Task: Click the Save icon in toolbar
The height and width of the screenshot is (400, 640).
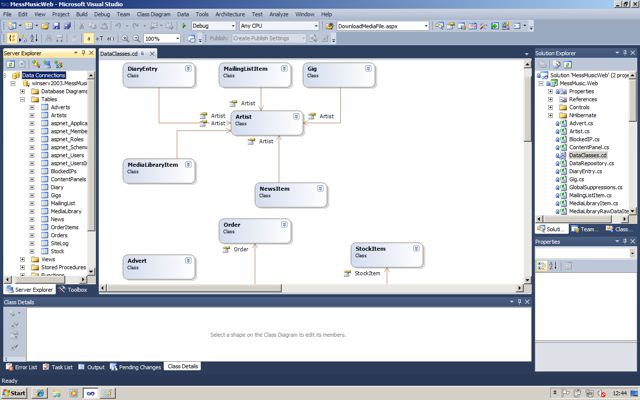Action: click(x=56, y=26)
